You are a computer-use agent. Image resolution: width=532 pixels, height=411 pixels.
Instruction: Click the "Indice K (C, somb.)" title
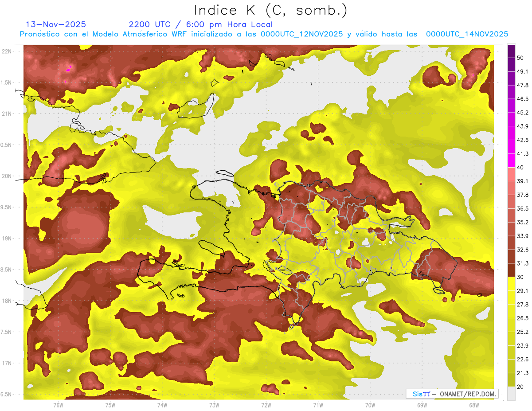pos(270,10)
